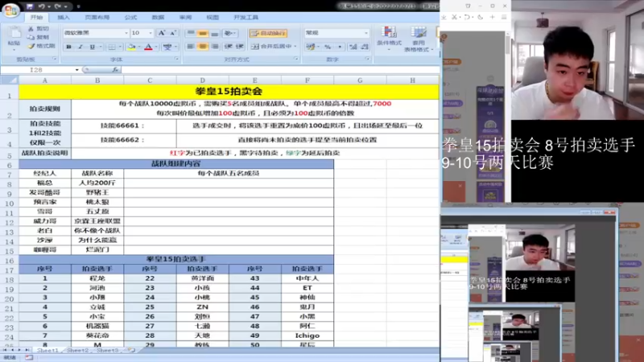
Task: Open the font name dropdown
Action: point(126,33)
